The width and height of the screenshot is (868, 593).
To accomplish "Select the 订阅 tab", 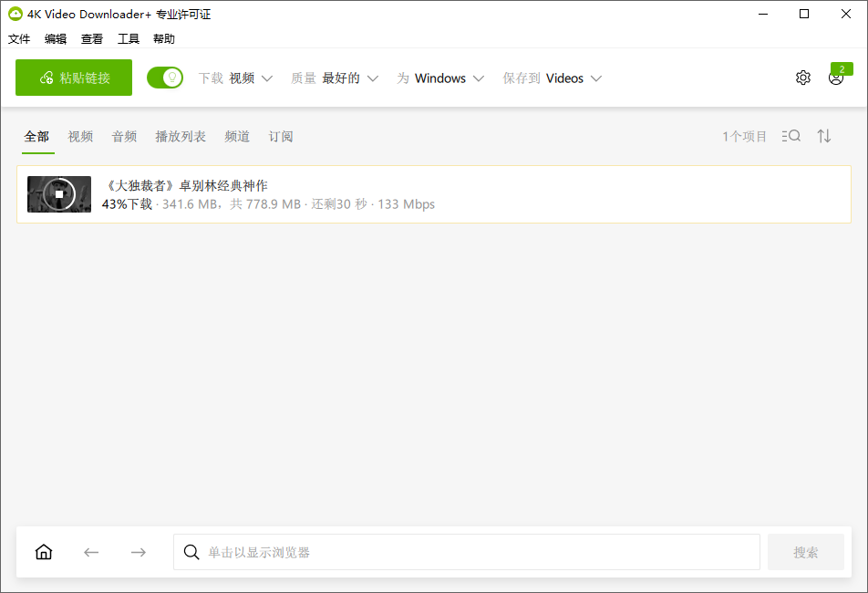I will coord(280,135).
